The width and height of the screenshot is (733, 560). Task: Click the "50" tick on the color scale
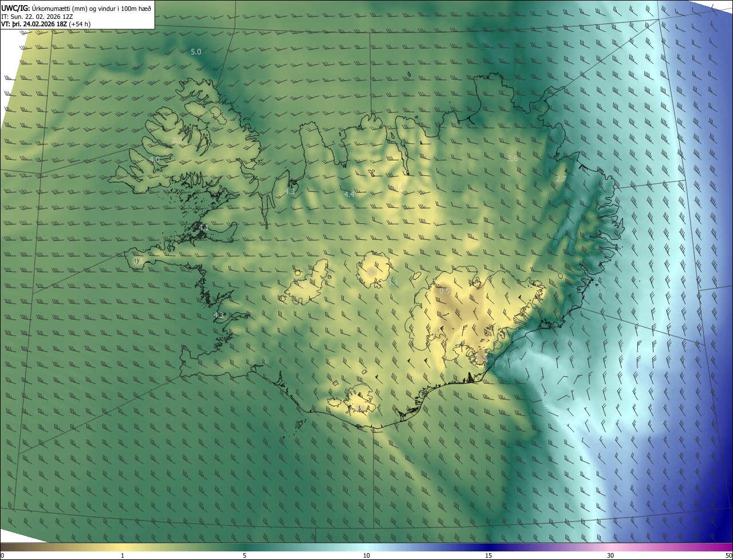pyautogui.click(x=728, y=555)
